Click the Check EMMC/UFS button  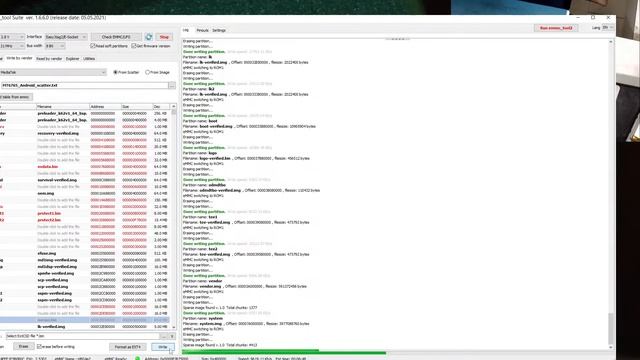pyautogui.click(x=116, y=37)
